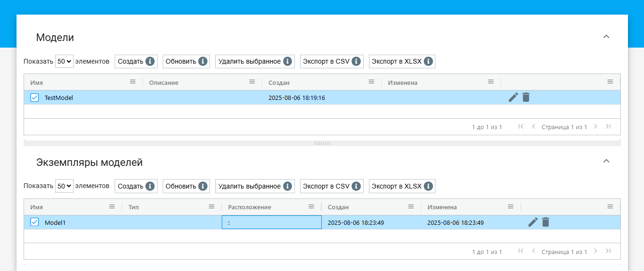Open page size dropdown in Модели section
644x271 pixels.
pos(64,61)
